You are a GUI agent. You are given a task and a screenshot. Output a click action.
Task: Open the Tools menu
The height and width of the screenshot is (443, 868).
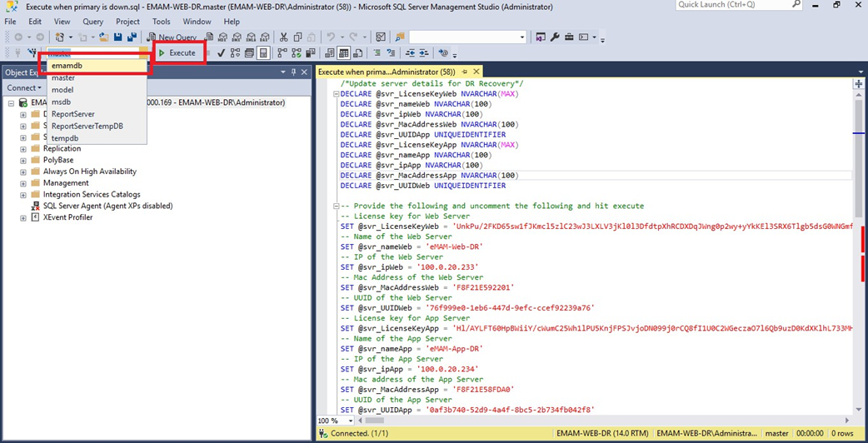[161, 22]
